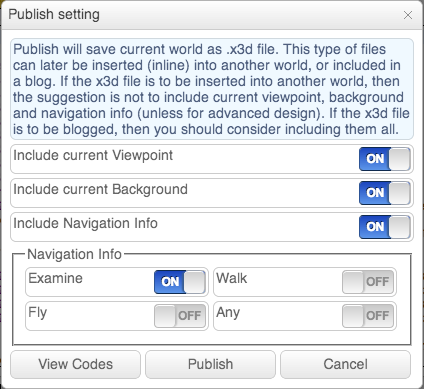Turn off the Include current Viewpoint switch
This screenshot has height=389, width=424.
385,159
